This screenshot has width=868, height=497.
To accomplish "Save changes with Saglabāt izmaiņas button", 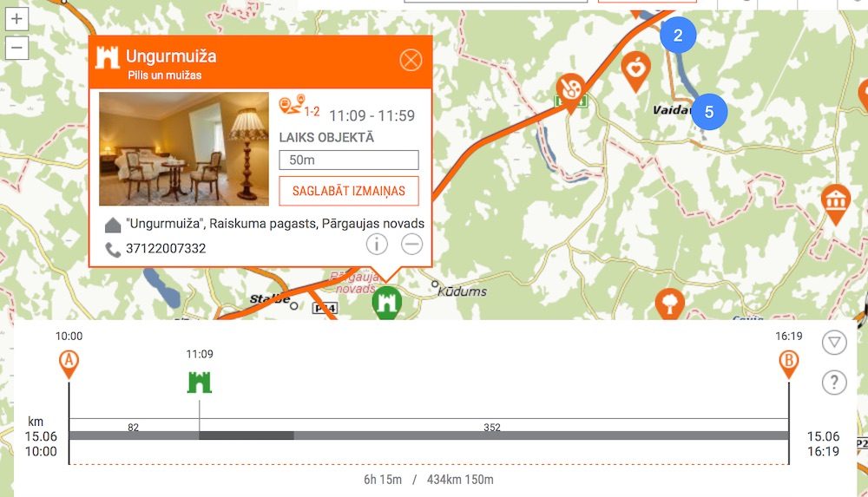I will (349, 191).
